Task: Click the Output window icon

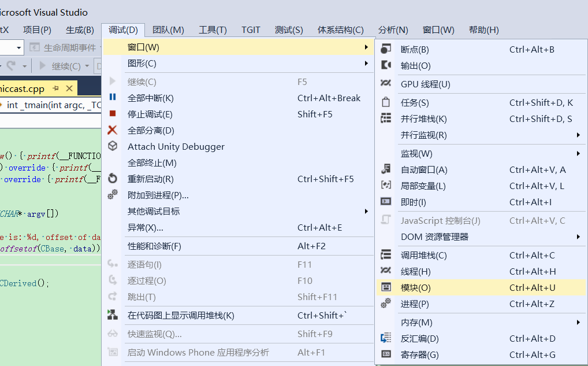Action: [386, 65]
